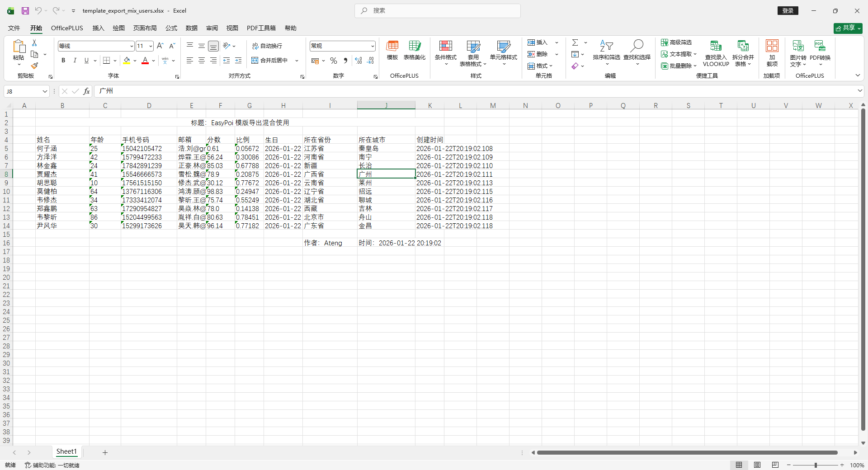The width and height of the screenshot is (868, 470).
Task: Toggle Wrap Text (自动换行)
Action: 267,46
